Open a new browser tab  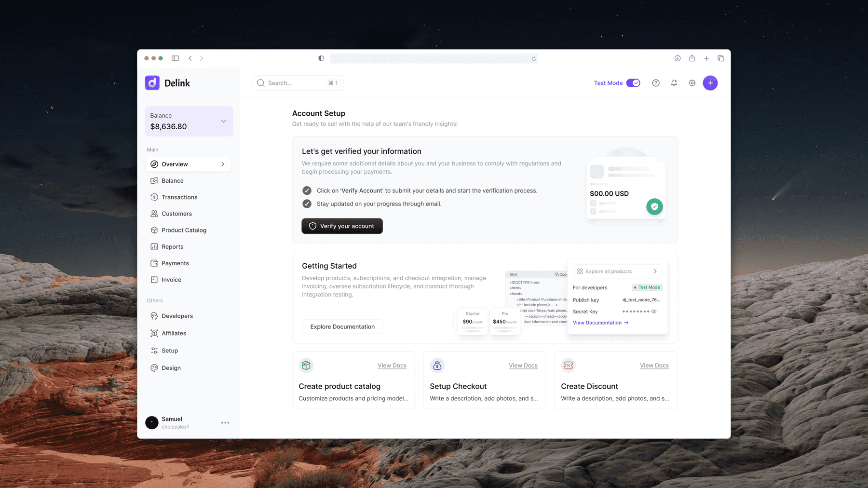[x=706, y=58]
